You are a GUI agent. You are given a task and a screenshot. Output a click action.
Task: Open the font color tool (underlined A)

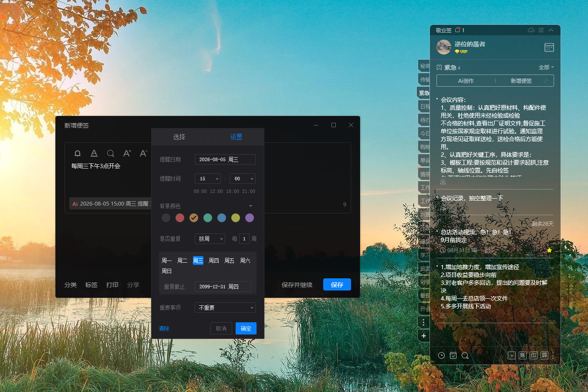coord(94,153)
